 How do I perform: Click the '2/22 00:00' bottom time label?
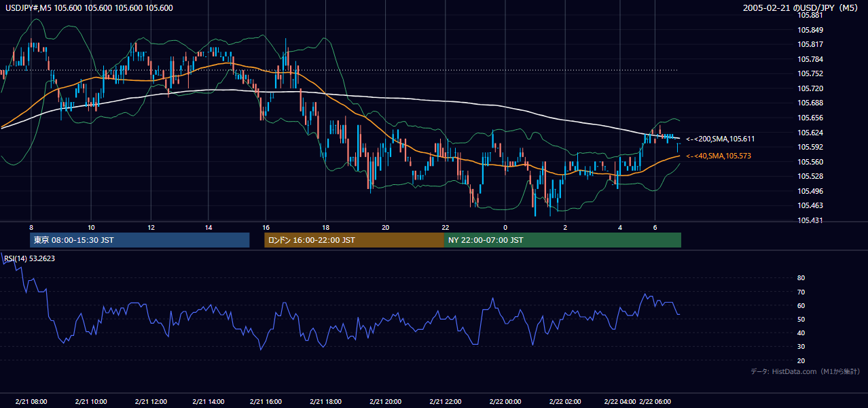pos(505,401)
